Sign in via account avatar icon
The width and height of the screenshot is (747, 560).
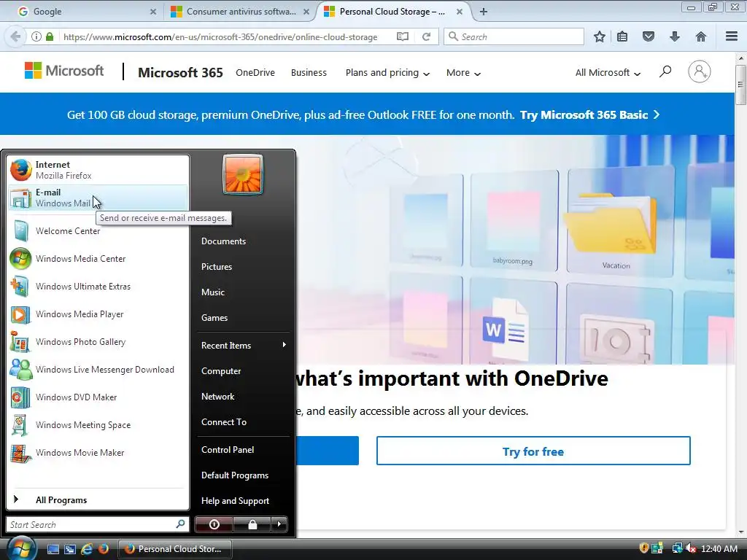[699, 72]
